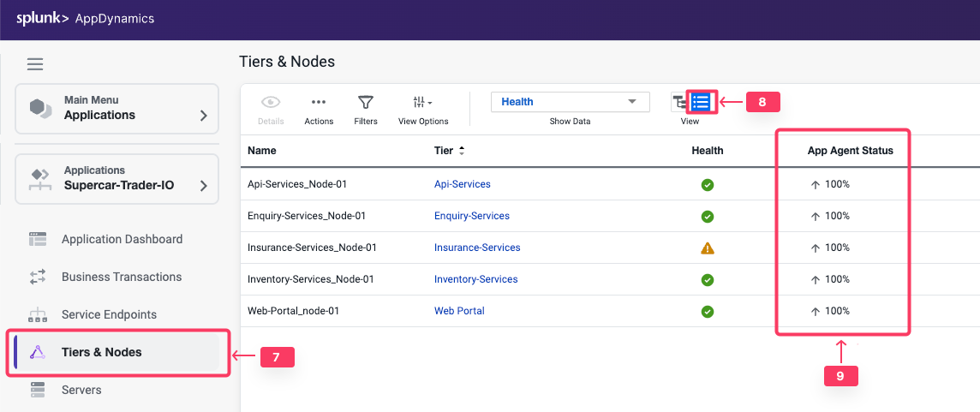Screen dimensions: 980x412
Task: Sort by the Tier column header
Action: pos(449,151)
